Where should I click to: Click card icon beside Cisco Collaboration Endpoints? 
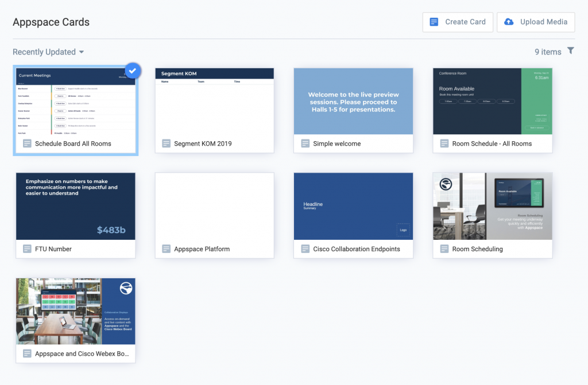click(305, 249)
